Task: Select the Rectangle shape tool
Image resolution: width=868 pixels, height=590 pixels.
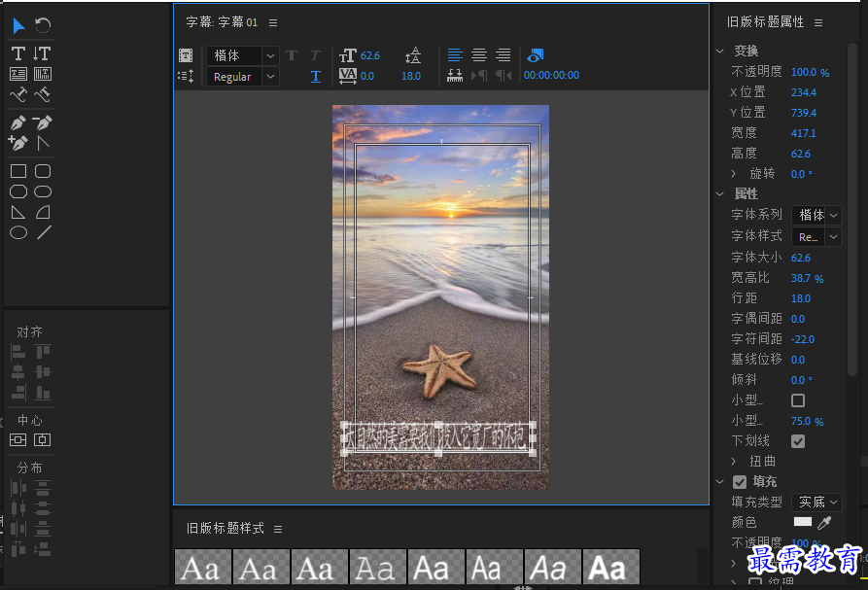Action: [x=18, y=171]
